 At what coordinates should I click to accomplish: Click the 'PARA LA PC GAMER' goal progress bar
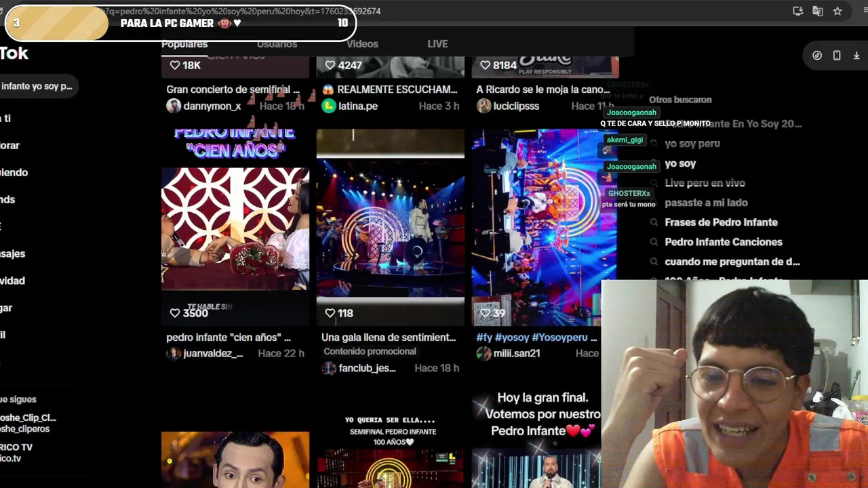[x=180, y=23]
